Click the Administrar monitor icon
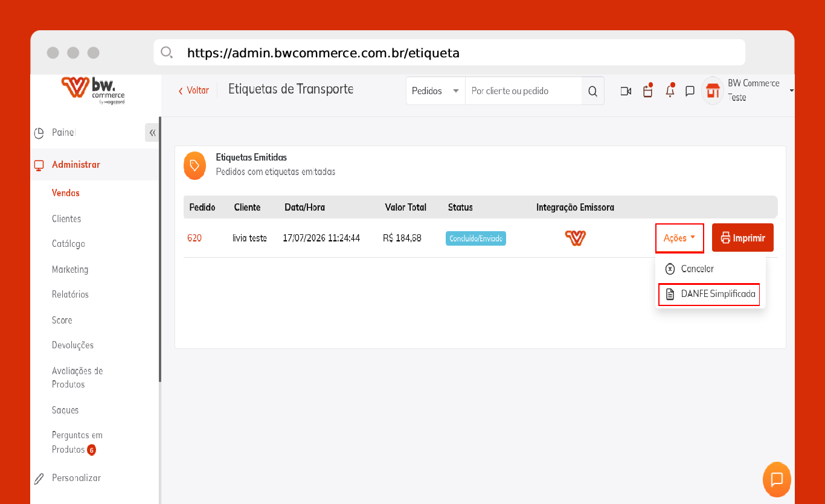 39,165
